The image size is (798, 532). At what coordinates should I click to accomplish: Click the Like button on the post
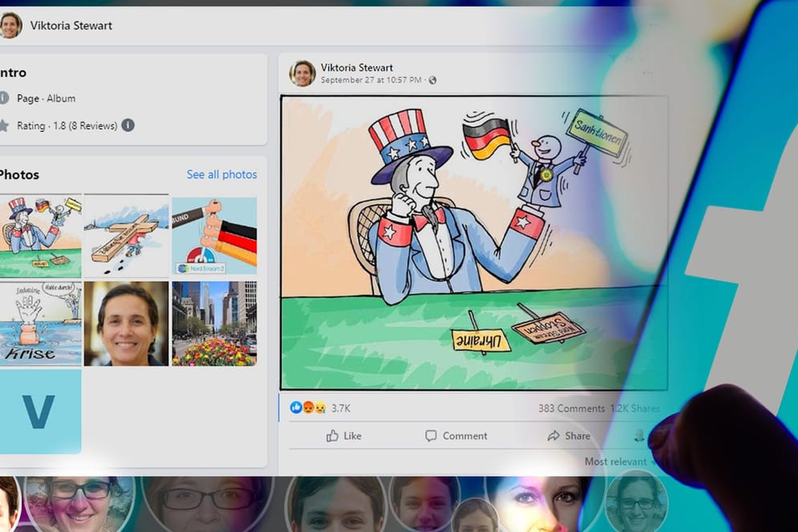point(344,436)
